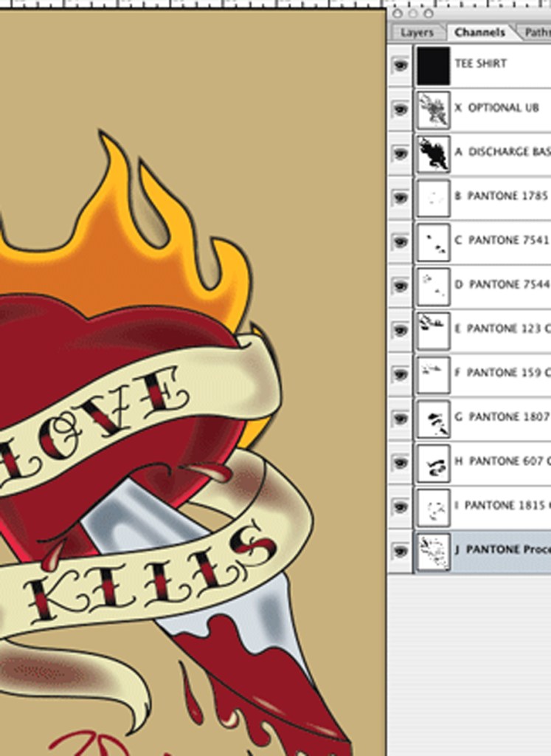Click eye icon beside B PANTONE 1785
The height and width of the screenshot is (756, 551).
[x=400, y=198]
